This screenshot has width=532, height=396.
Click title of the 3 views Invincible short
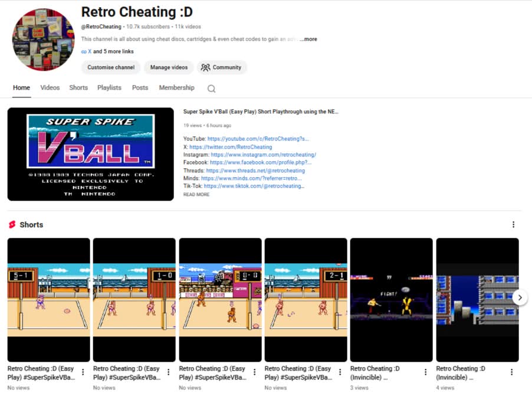point(375,373)
